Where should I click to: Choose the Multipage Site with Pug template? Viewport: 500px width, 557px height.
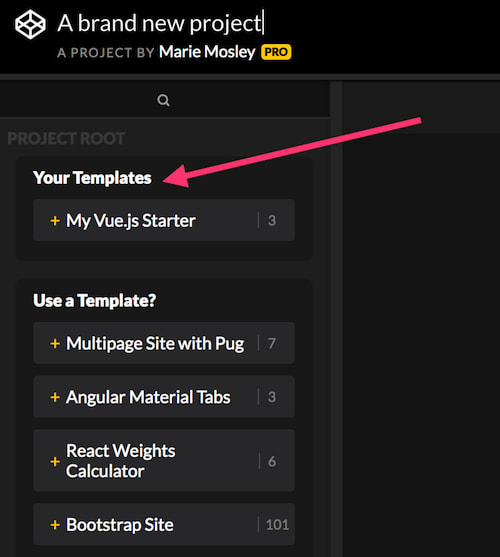pos(164,343)
